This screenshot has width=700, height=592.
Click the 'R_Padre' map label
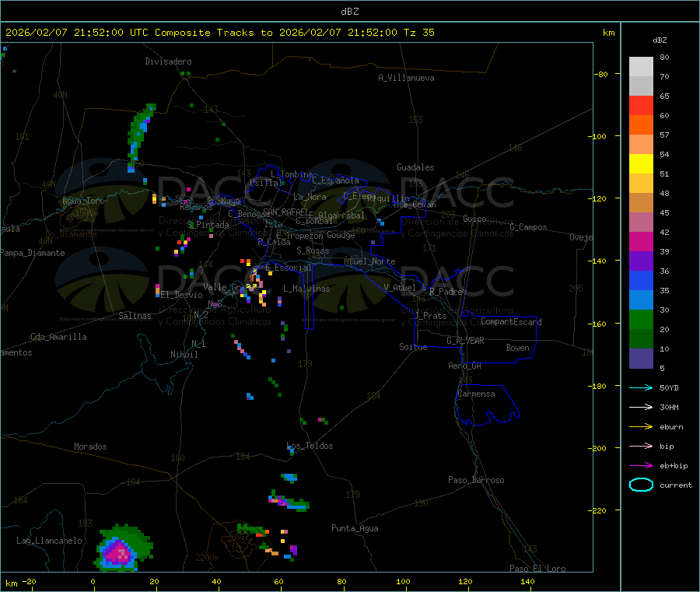point(446,292)
